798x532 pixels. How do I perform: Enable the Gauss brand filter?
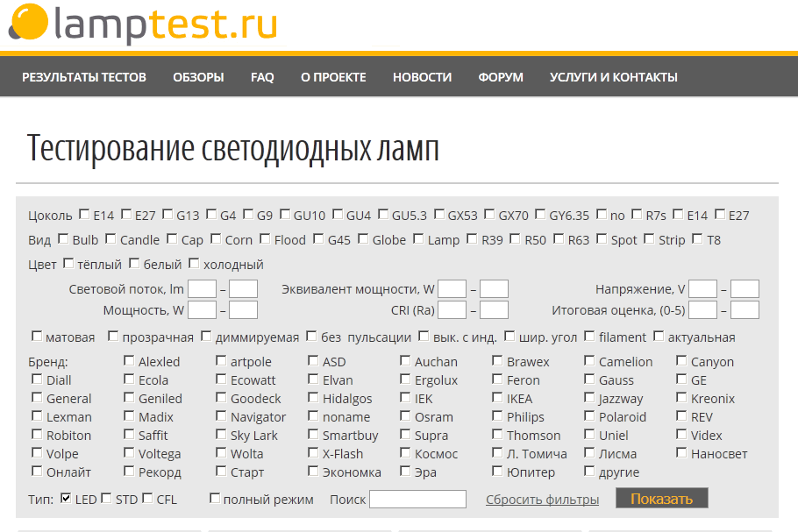pos(589,379)
